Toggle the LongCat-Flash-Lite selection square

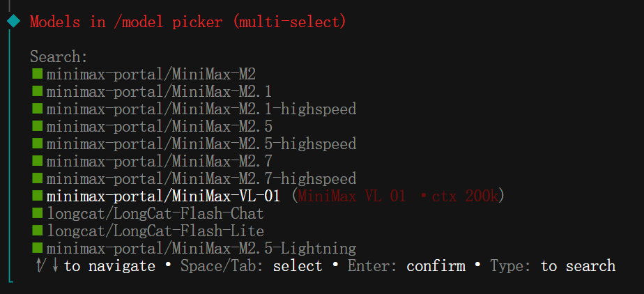point(37,231)
